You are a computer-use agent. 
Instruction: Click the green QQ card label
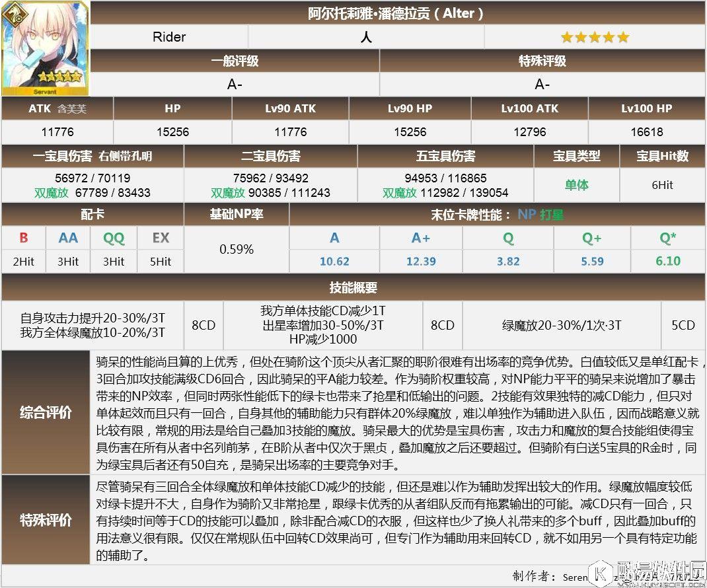114,238
